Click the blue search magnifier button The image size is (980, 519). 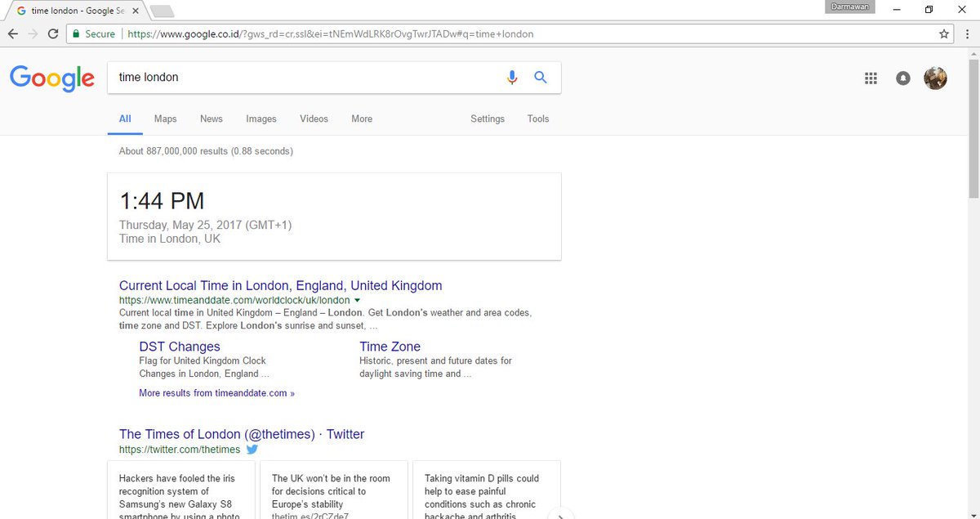(x=540, y=77)
